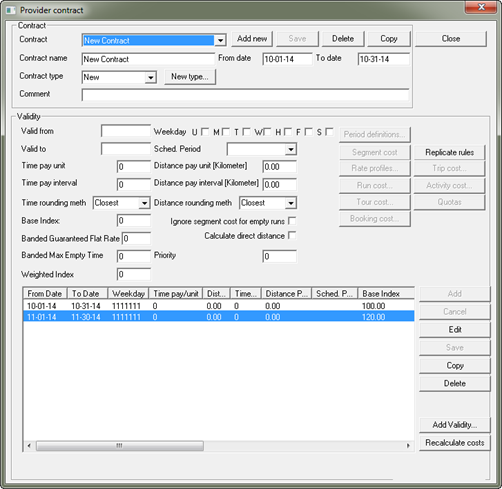This screenshot has height=489, width=502.
Task: Tick the Tuesday (T) weekday checkbox
Action: pos(247,132)
